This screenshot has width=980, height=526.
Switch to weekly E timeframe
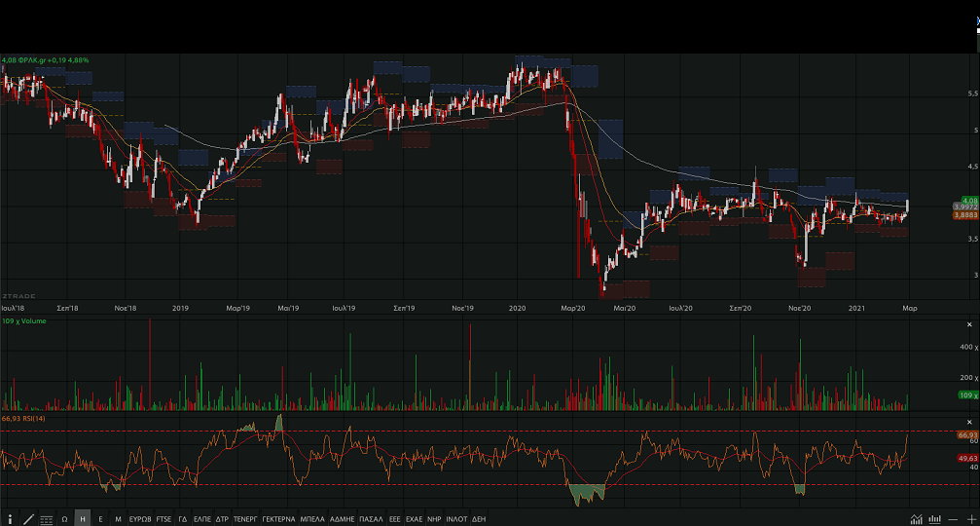pyautogui.click(x=100, y=519)
